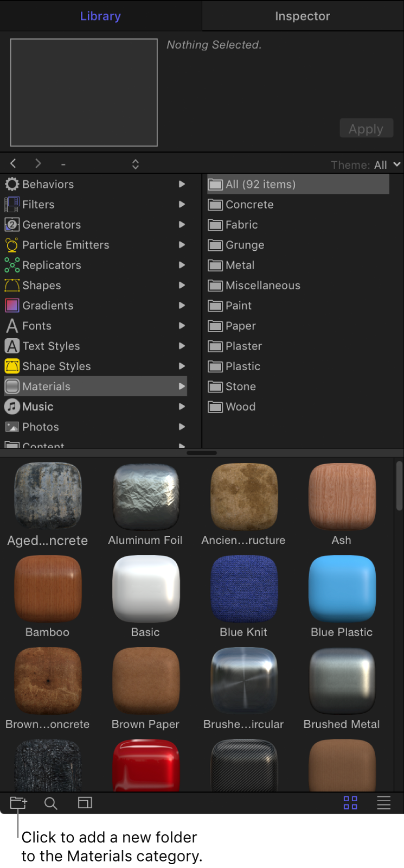The height and width of the screenshot is (868, 404).
Task: Click the yellow Shape Styles icon
Action: 12,366
